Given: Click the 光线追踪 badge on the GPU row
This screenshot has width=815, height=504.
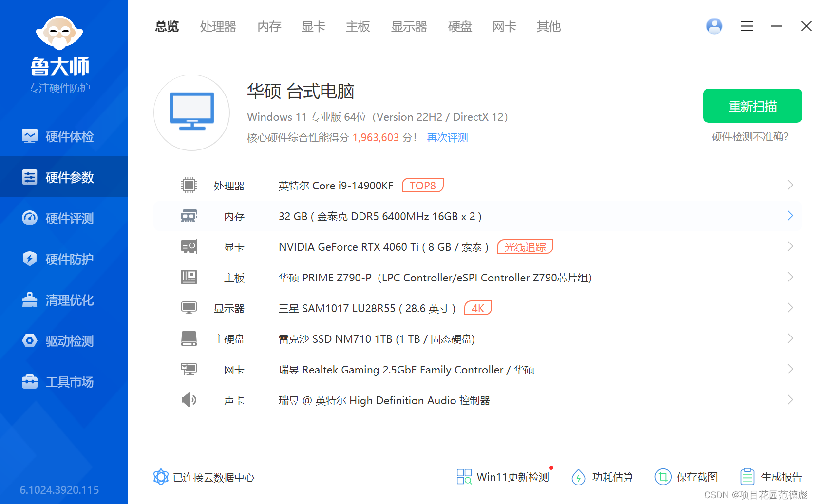Looking at the screenshot, I should pos(525,247).
